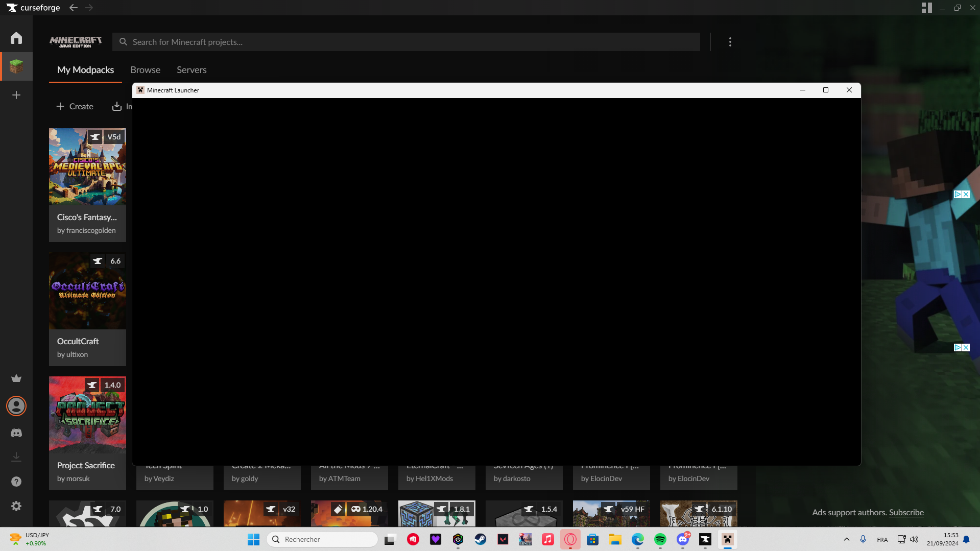980x551 pixels.
Task: Click the Subscribe link beside Ads support authors
Action: click(x=906, y=513)
